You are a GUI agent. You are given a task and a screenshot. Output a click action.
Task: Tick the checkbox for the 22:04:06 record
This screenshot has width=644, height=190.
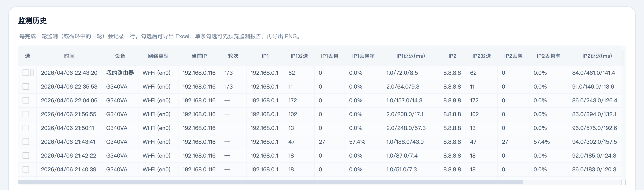[26, 100]
